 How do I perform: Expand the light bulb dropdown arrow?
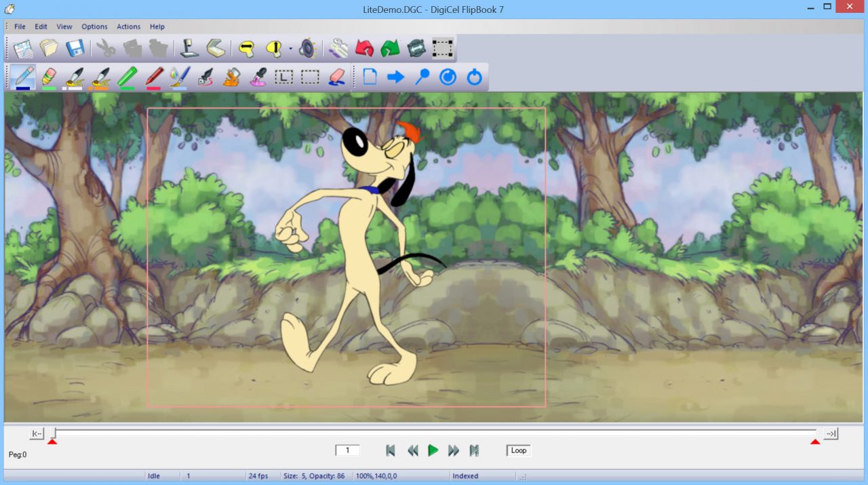pos(290,49)
